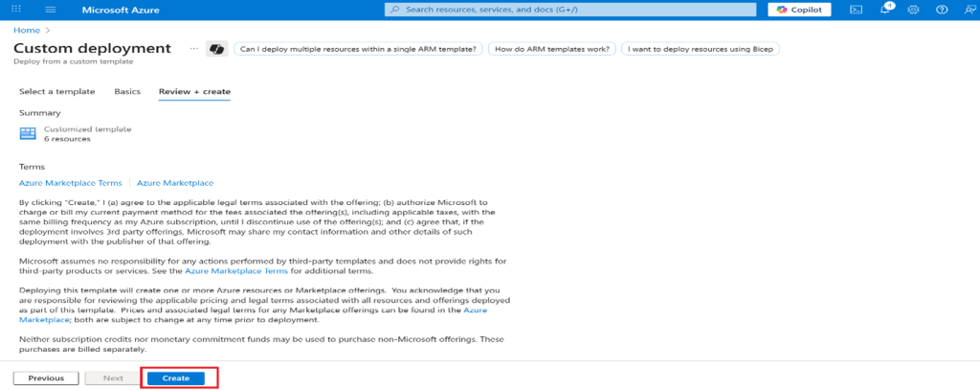Screen dimensions: 980x390
Task: Click the Copilot icon beside the page title
Action: point(217,49)
